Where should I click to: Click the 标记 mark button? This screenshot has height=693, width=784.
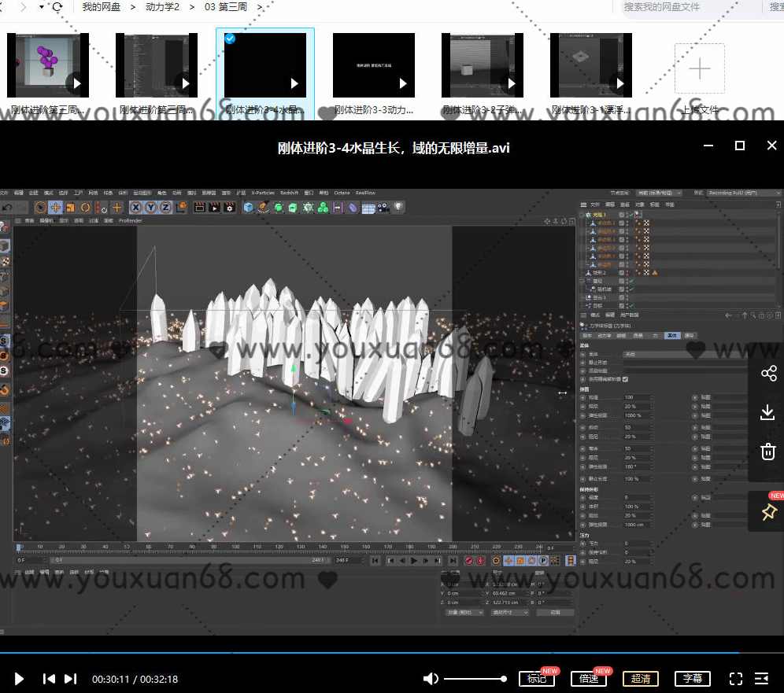coord(536,678)
